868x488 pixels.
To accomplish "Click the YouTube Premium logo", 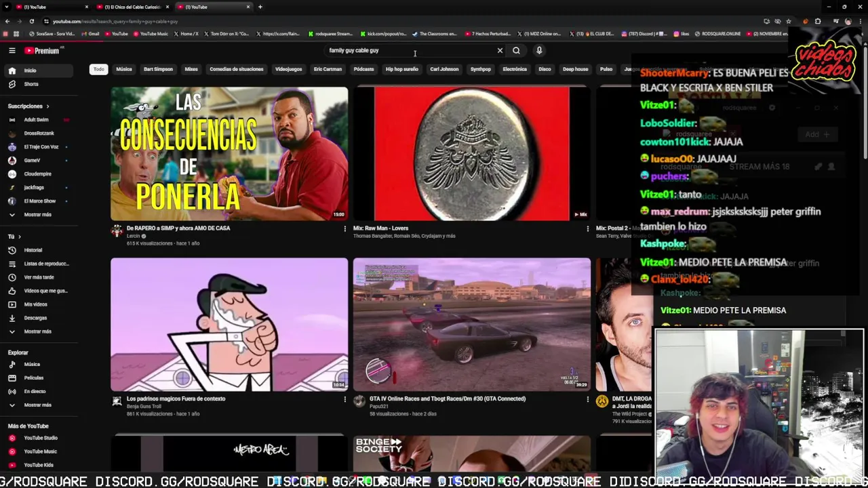I will (x=42, y=50).
